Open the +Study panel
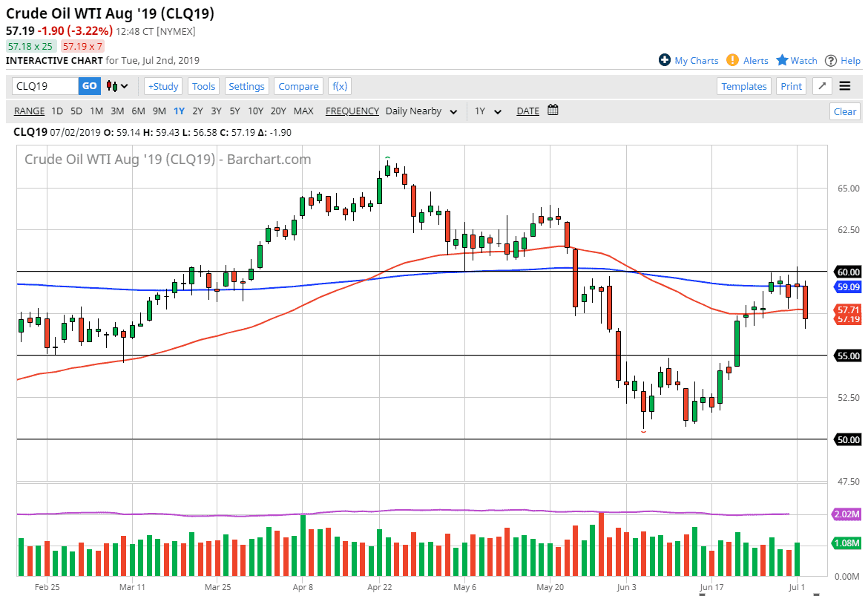This screenshot has height=596, width=868. 162,86
